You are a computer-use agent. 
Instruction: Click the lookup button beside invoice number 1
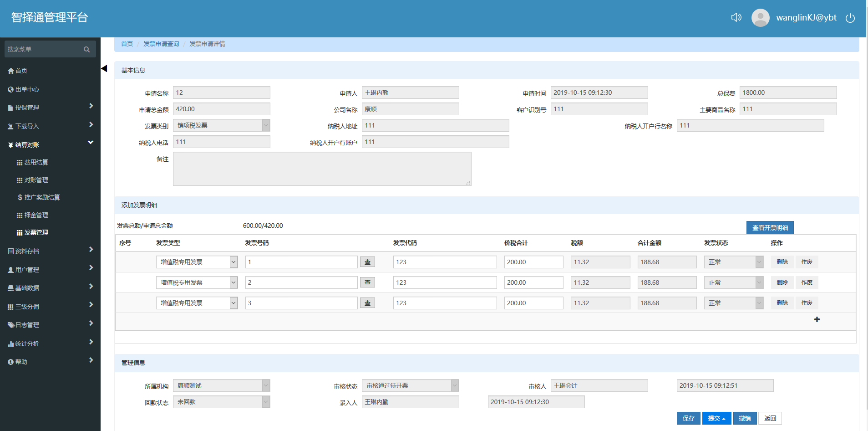point(367,262)
